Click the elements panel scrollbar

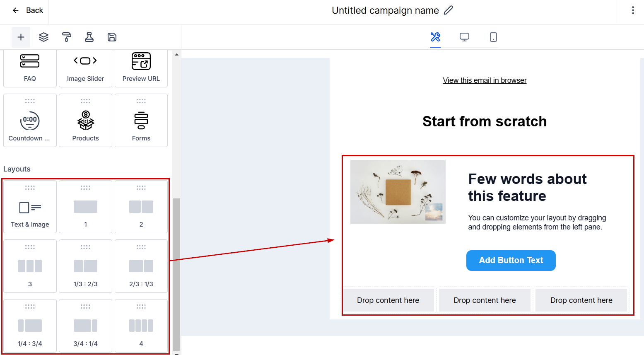point(177,273)
